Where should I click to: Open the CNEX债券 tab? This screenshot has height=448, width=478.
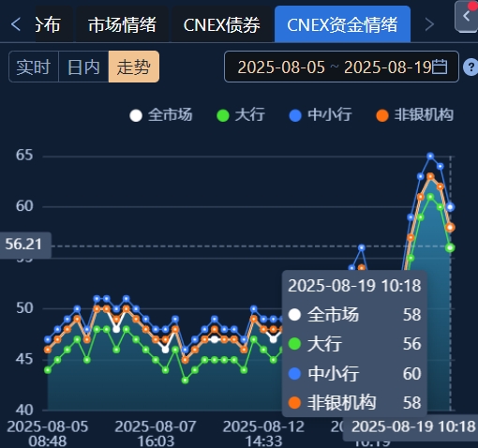click(221, 24)
